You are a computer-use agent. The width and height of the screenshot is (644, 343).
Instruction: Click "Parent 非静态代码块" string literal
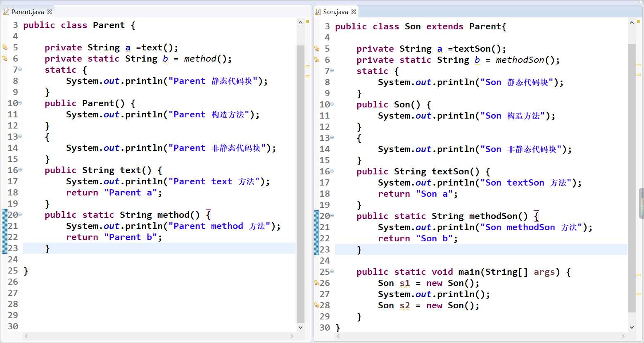217,148
